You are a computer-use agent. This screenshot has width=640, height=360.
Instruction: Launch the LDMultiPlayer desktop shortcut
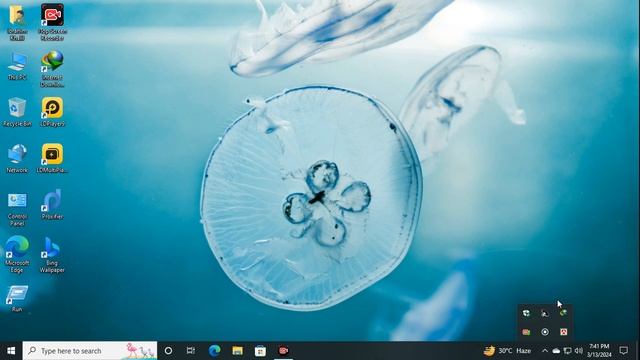[52, 159]
